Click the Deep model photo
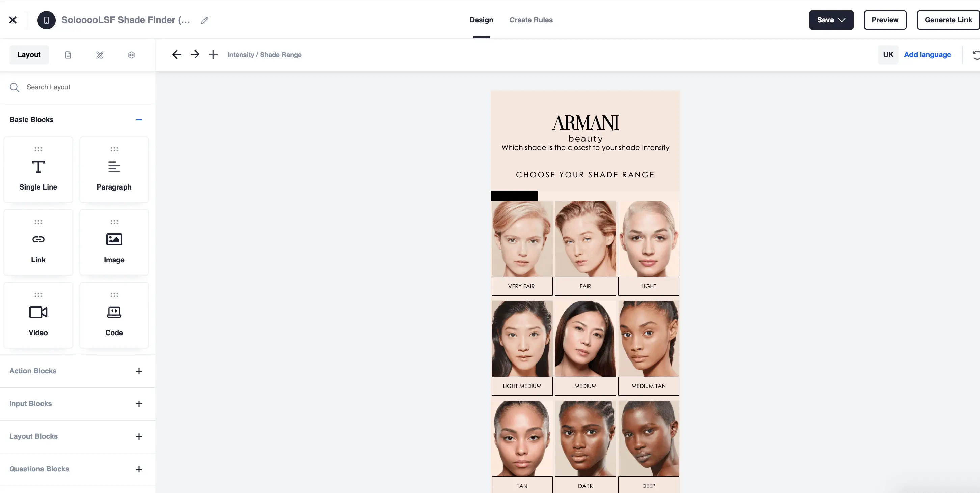This screenshot has width=980, height=493. 649,438
